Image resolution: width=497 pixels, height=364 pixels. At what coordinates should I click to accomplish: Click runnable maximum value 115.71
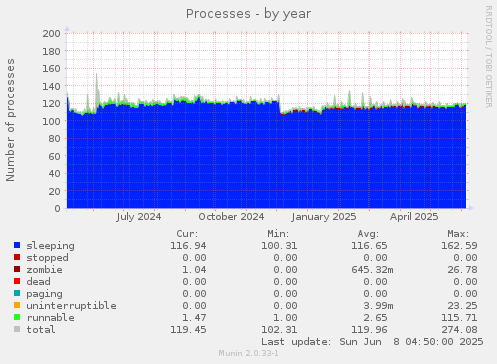pos(459,318)
